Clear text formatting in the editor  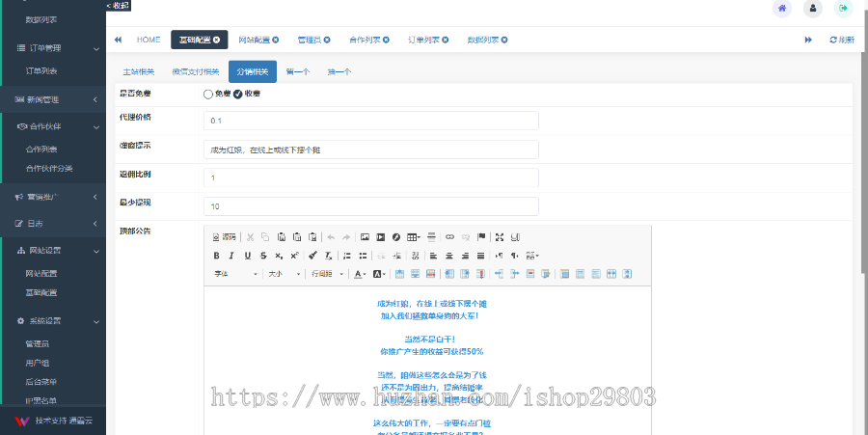point(328,256)
